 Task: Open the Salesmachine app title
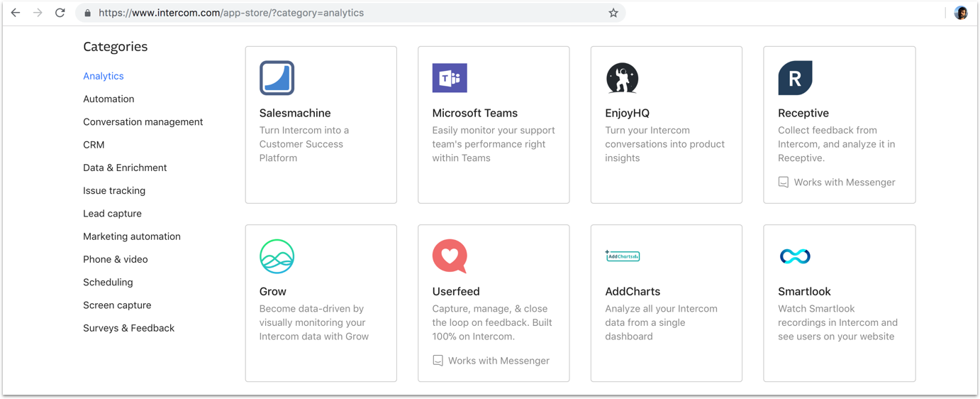[x=295, y=113]
